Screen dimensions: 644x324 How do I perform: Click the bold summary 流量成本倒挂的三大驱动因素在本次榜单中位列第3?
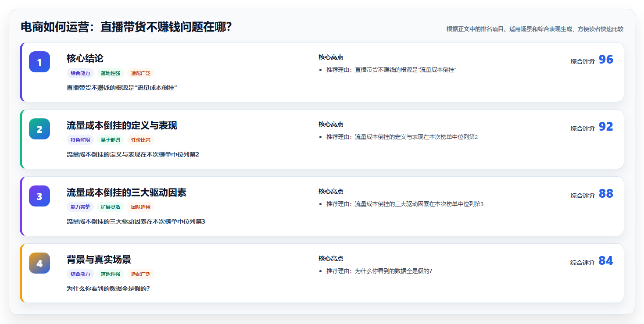coord(136,221)
